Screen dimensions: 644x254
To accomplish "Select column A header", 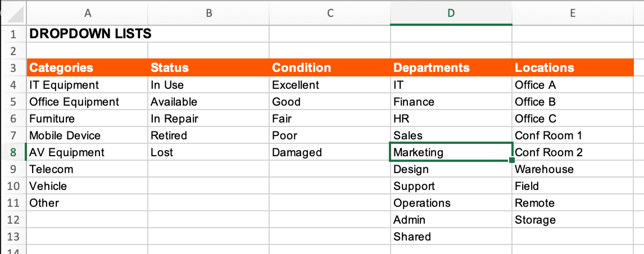I will (87, 13).
